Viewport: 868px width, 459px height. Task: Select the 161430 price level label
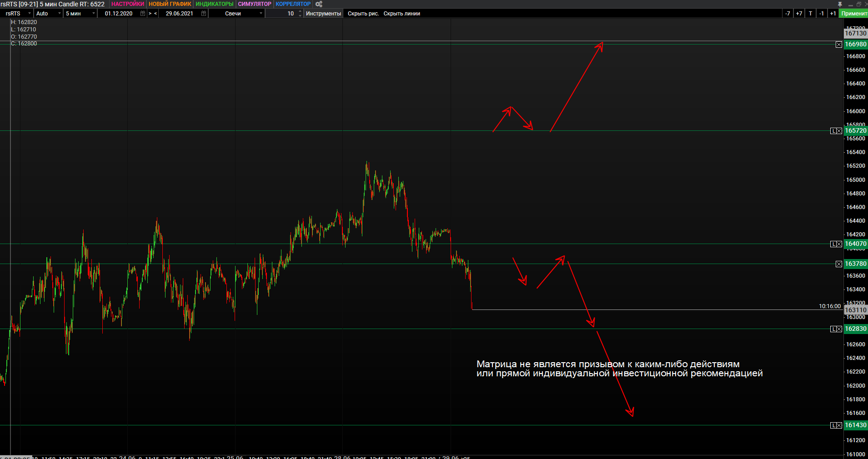[x=856, y=425]
